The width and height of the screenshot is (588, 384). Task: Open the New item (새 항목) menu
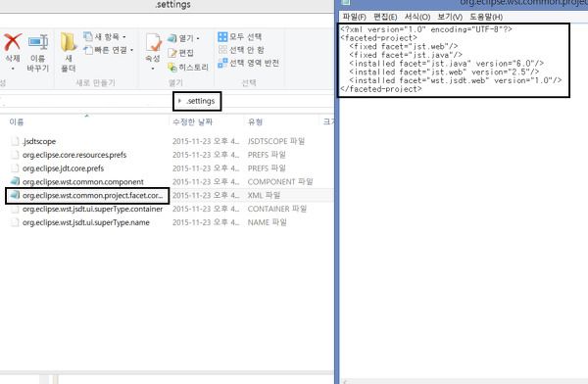[x=105, y=36]
